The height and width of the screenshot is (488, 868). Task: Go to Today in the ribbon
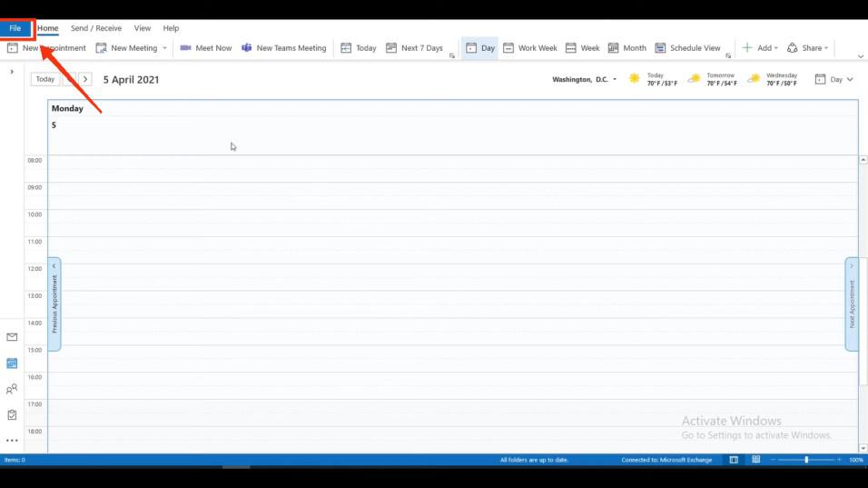(x=358, y=48)
